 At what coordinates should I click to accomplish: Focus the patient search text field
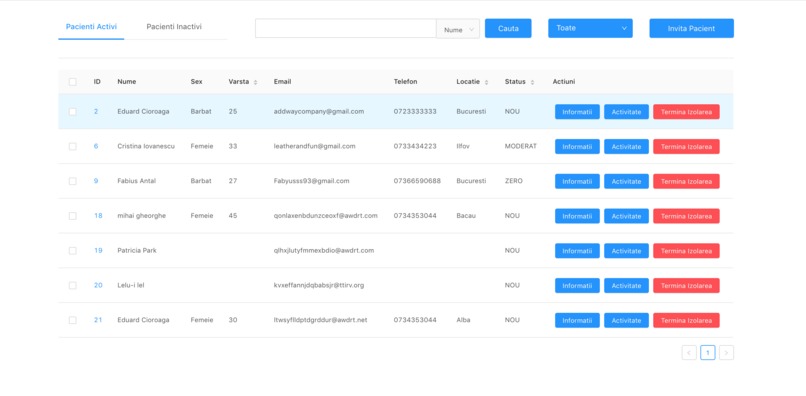345,28
